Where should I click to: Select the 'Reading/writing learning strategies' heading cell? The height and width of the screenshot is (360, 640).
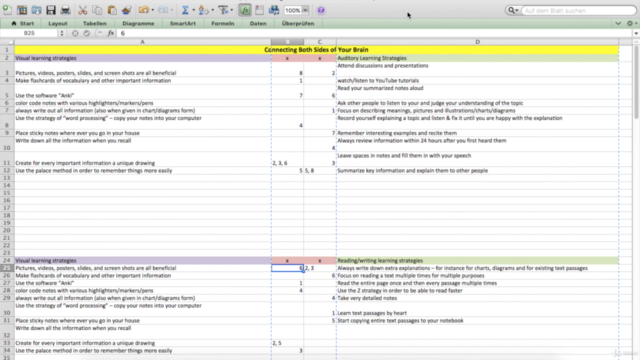point(477,260)
